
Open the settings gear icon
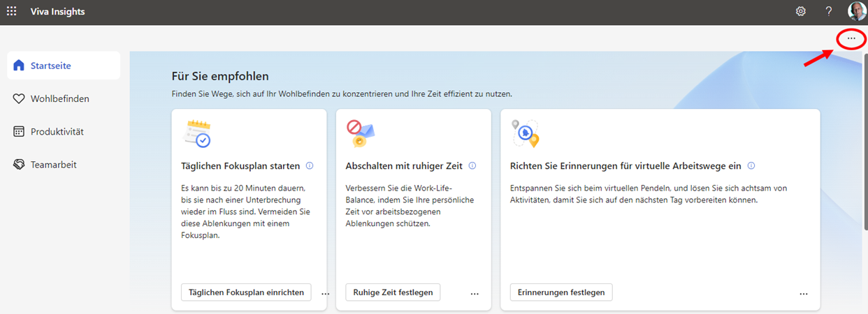[x=801, y=11]
